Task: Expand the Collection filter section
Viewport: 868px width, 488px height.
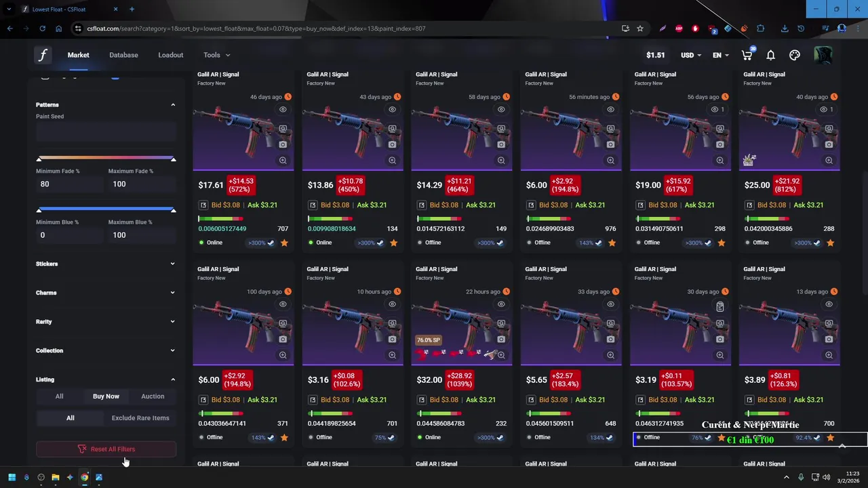Action: (x=106, y=350)
